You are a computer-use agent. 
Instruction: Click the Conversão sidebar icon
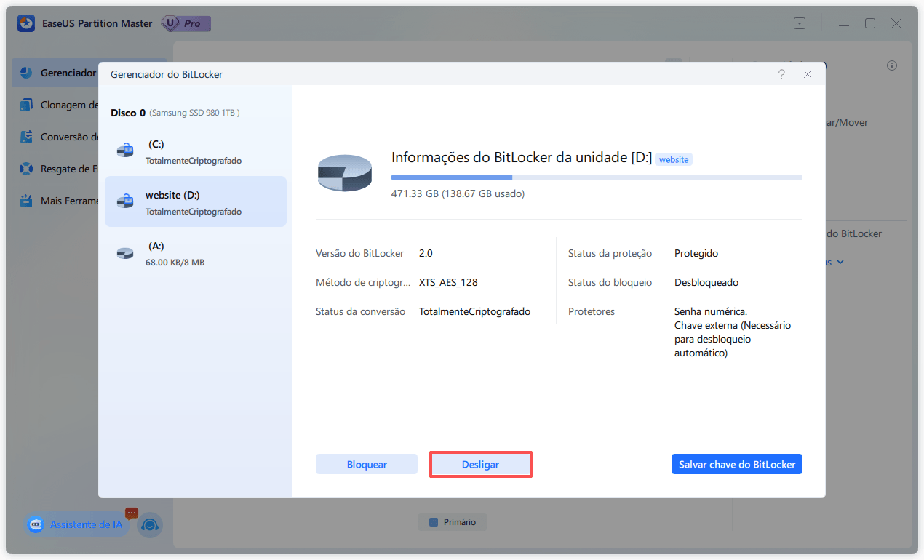point(27,137)
